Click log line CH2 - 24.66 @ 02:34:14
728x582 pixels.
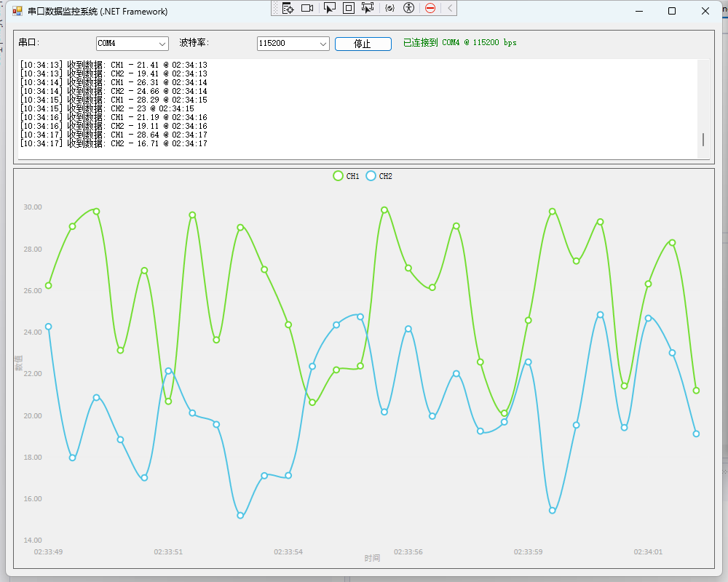coord(114,91)
